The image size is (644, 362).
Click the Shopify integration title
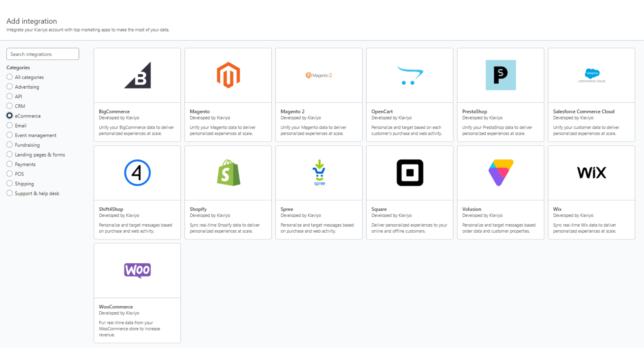pyautogui.click(x=198, y=209)
